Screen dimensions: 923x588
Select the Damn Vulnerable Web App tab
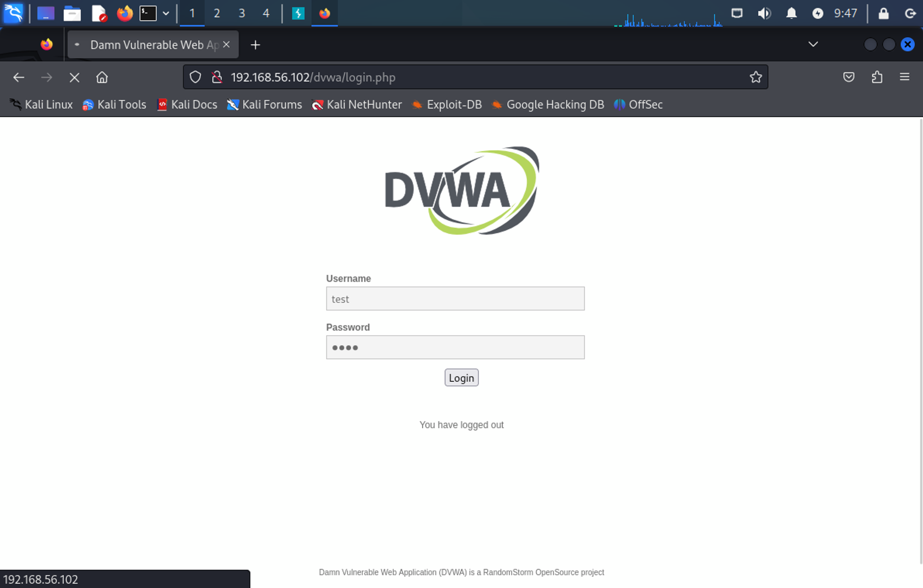153,45
